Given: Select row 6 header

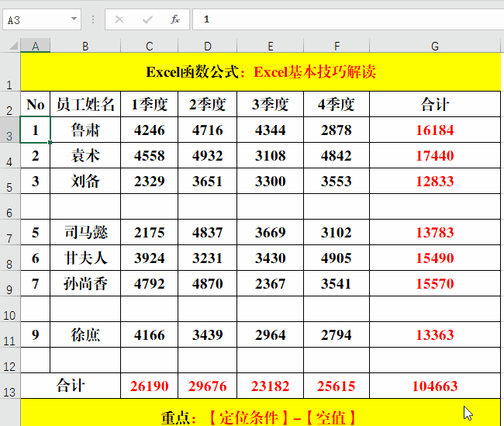Looking at the screenshot, I should [x=10, y=207].
